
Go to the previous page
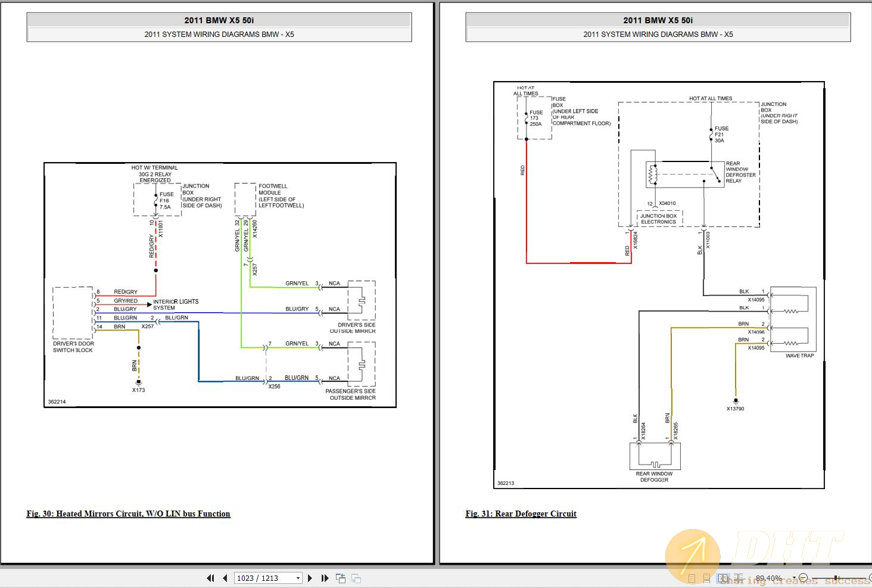tap(225, 578)
